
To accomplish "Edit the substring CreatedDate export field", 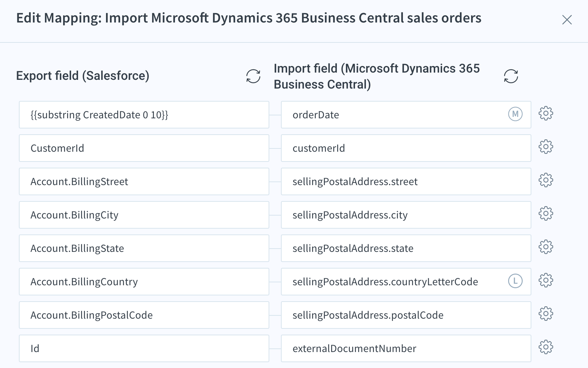I will point(144,115).
